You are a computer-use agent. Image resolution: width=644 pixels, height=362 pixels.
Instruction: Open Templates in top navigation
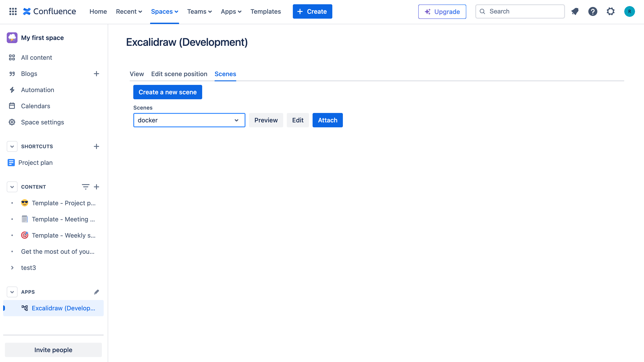[265, 11]
